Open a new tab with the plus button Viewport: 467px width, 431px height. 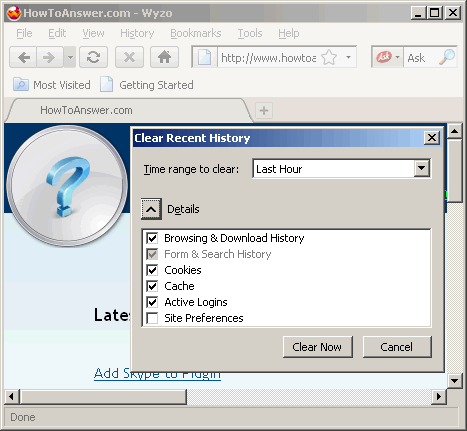[264, 110]
